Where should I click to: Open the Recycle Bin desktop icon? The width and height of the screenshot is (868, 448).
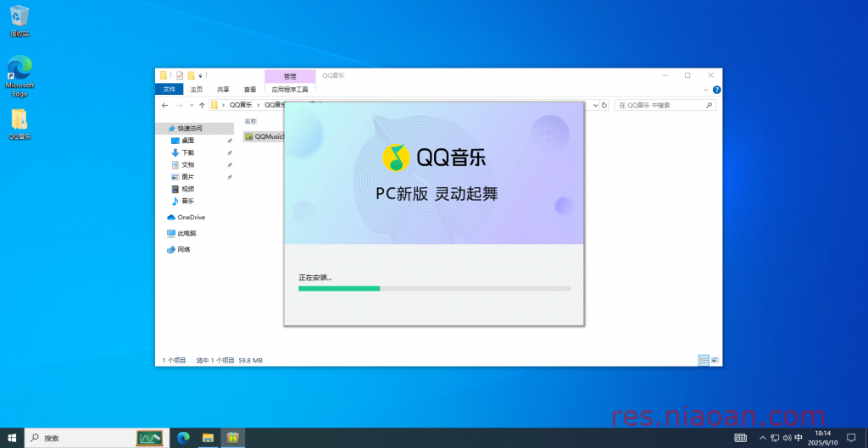click(19, 21)
